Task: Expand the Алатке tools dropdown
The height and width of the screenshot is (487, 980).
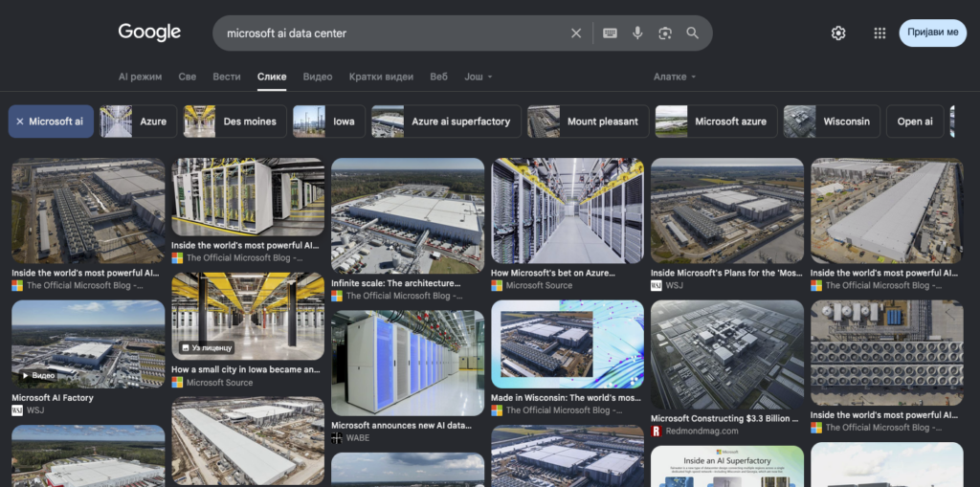Action: click(x=675, y=77)
